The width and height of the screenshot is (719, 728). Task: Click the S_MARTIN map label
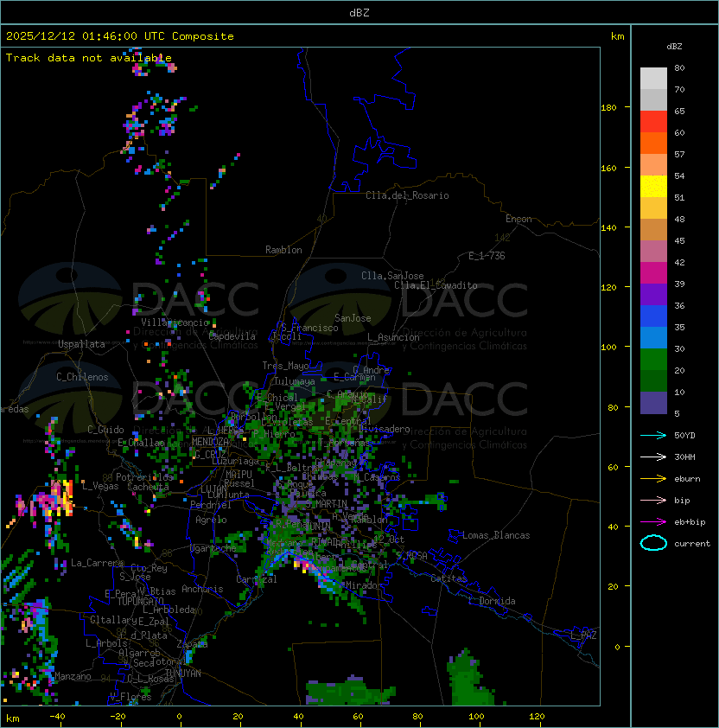pos(326,503)
